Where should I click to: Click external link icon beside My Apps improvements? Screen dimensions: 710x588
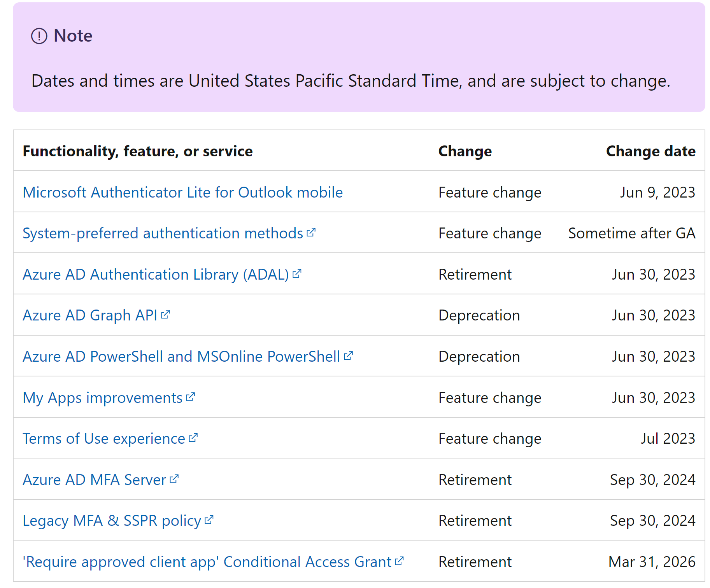point(191,397)
